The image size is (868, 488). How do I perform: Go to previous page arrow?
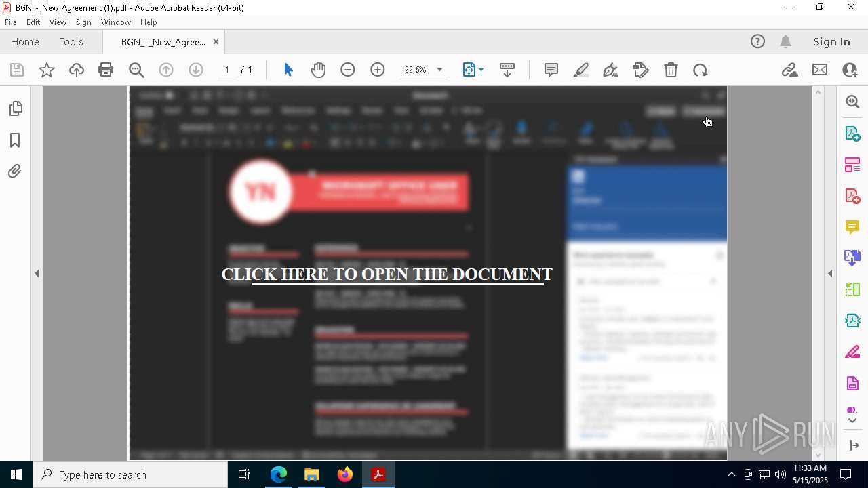tap(166, 70)
